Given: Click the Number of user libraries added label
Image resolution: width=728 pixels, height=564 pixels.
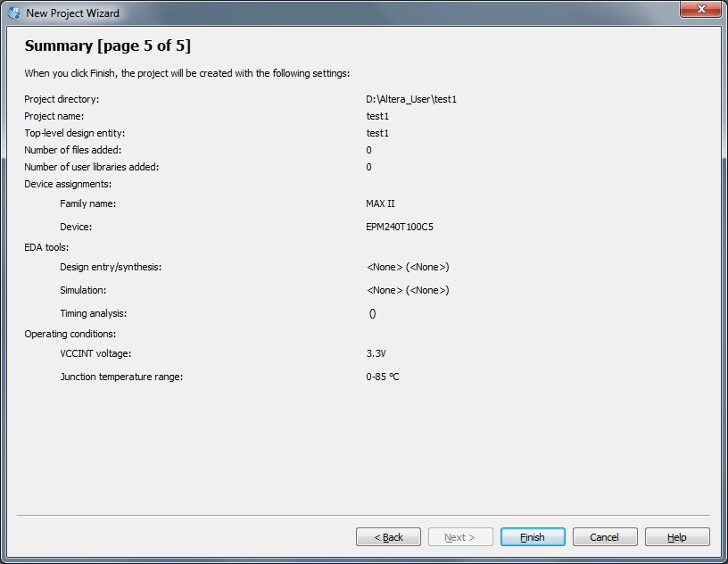Looking at the screenshot, I should point(92,167).
